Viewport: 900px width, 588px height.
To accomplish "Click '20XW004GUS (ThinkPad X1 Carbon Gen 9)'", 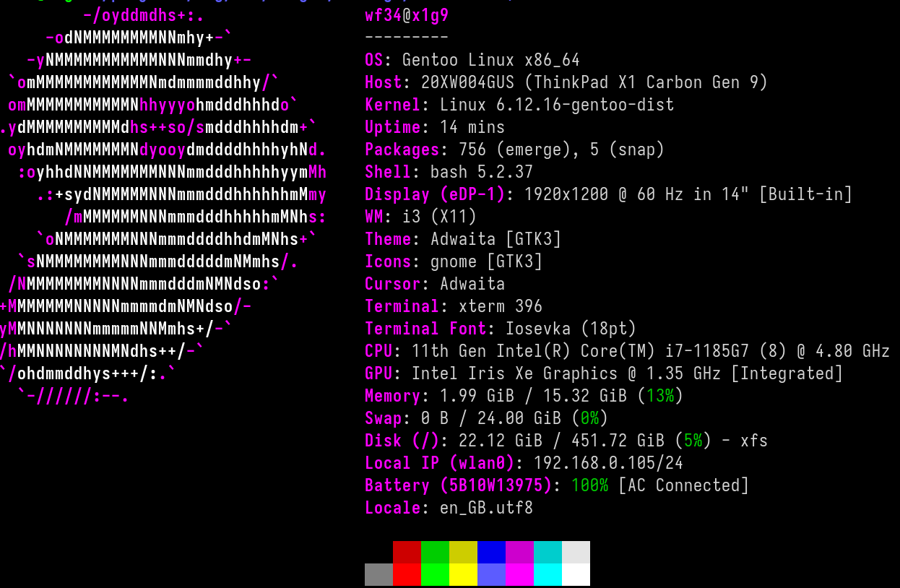I will [x=594, y=82].
